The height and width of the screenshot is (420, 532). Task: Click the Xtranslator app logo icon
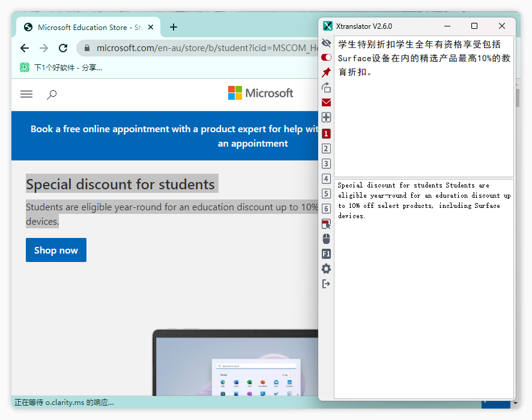(328, 26)
